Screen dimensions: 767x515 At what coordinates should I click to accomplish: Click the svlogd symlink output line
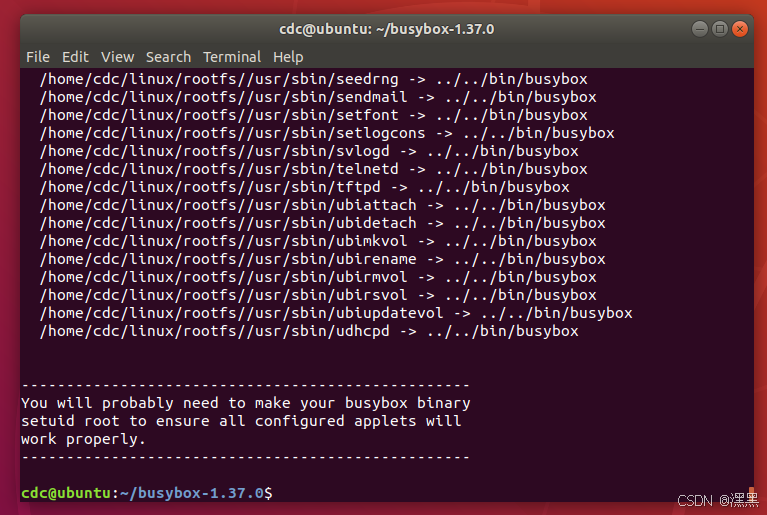pos(309,151)
